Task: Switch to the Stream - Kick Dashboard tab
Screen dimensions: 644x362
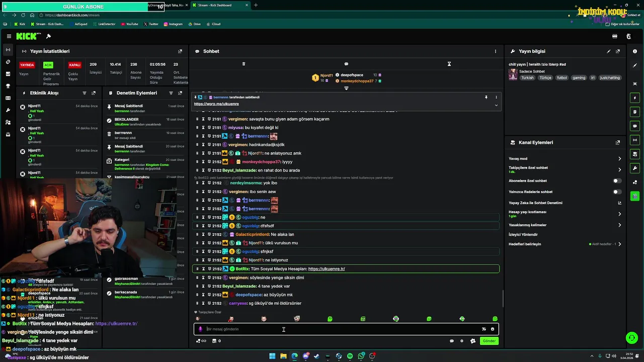Action: click(x=220, y=5)
